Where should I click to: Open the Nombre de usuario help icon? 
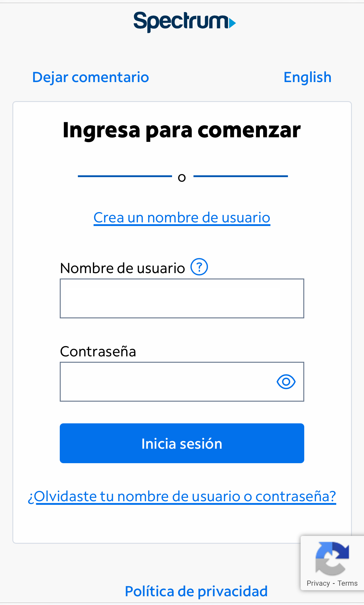coord(199,267)
